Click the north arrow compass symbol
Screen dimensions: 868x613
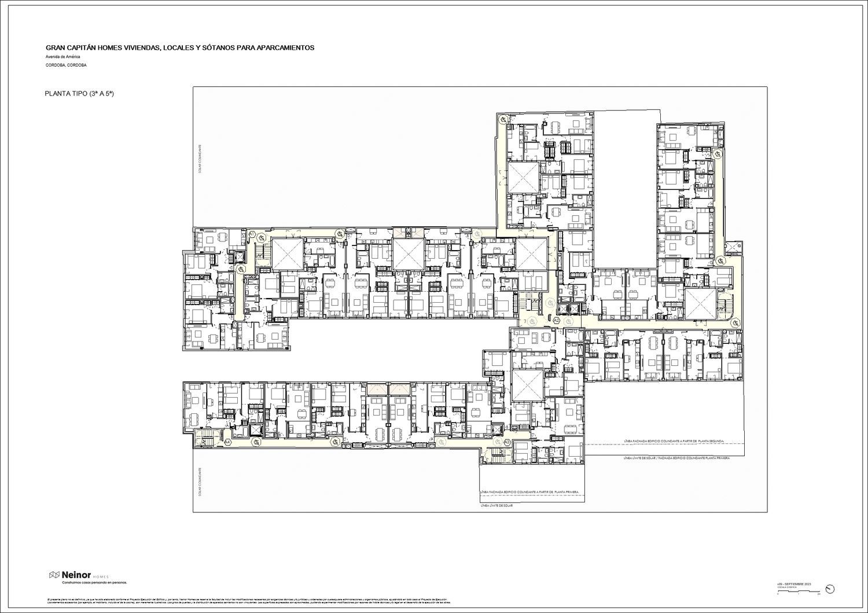coord(831,589)
